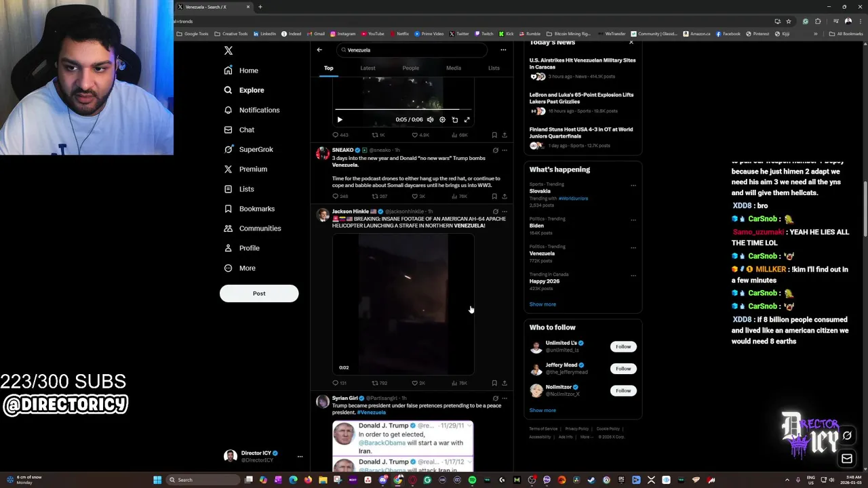Seek on the video progress bar
Viewport: 868px width, 488px height.
coord(403,109)
